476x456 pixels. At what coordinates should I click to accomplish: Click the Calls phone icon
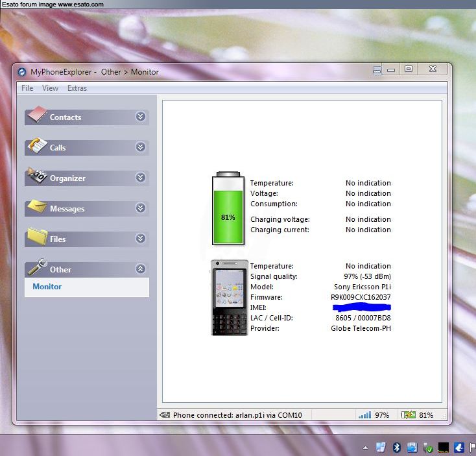[x=38, y=146]
